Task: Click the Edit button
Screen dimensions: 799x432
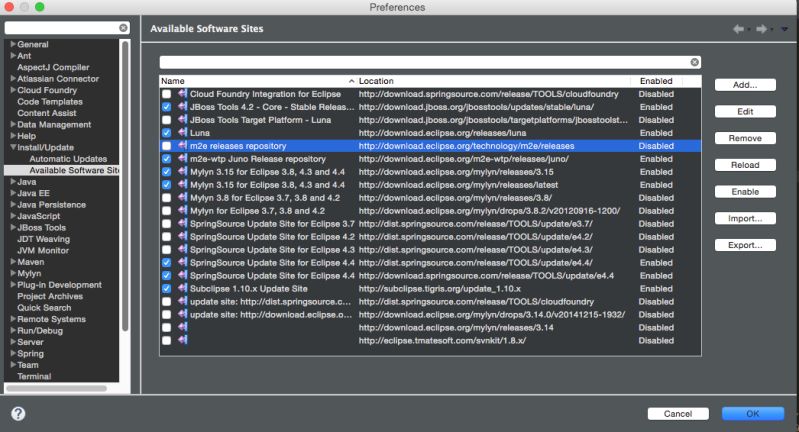Action: [x=745, y=112]
